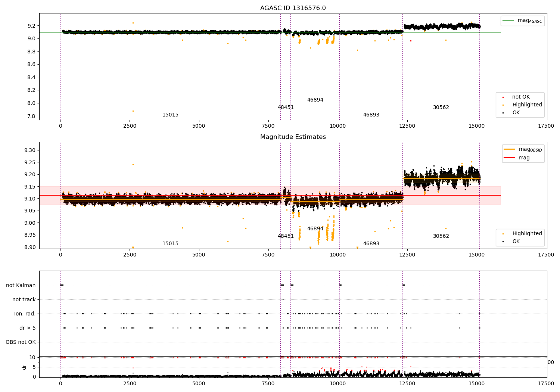Click the 8.4 y-axis tick label
560x392 pixels.
tap(31, 77)
